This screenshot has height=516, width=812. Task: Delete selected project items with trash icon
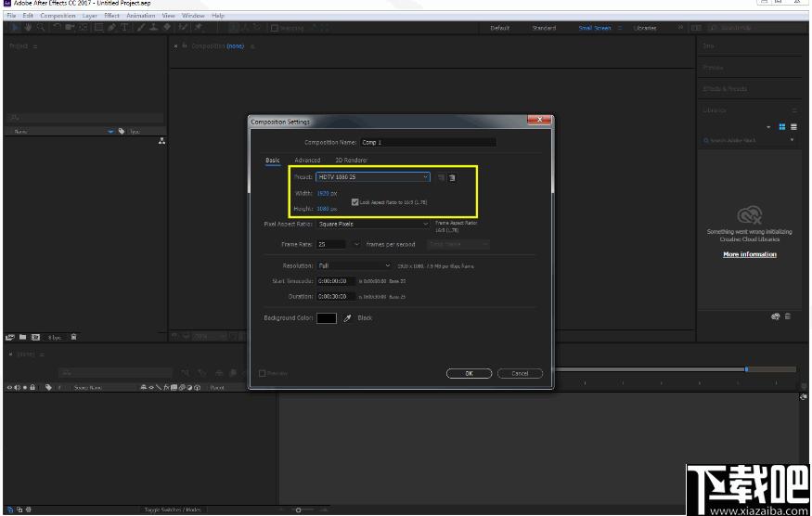[73, 337]
